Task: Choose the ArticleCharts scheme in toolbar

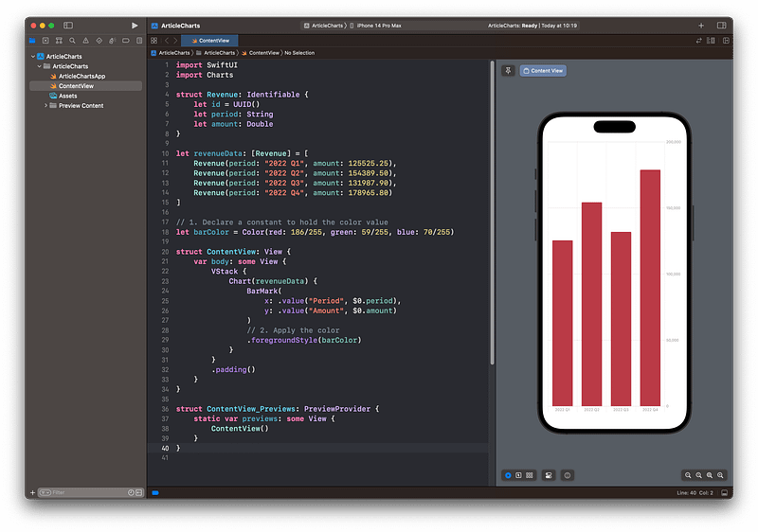Action: point(323,26)
